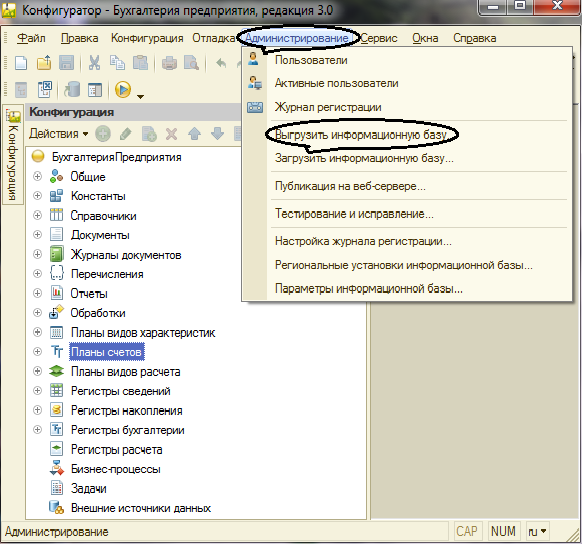Image resolution: width=582 pixels, height=544 pixels.
Task: Click the Print icon
Action: coord(169,63)
